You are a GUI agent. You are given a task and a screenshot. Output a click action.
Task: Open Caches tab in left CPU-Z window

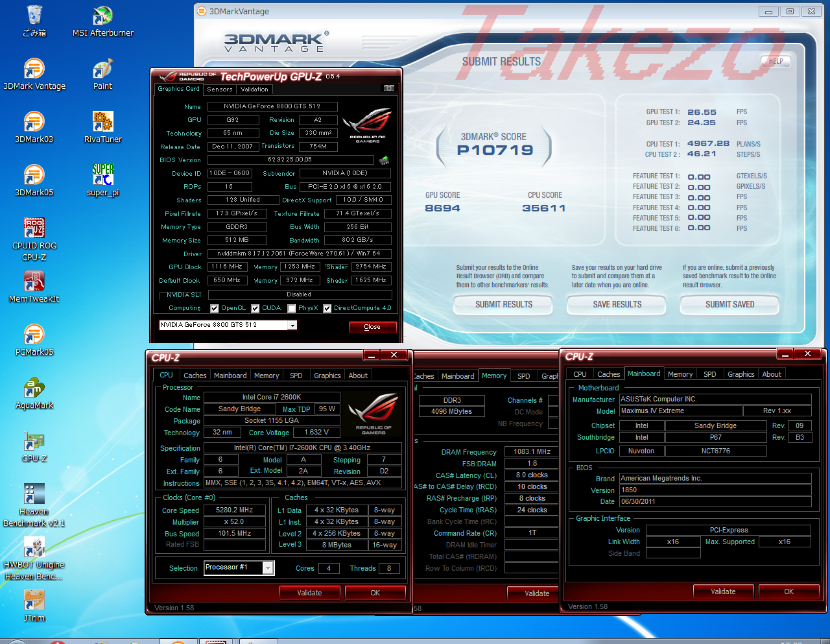[195, 376]
